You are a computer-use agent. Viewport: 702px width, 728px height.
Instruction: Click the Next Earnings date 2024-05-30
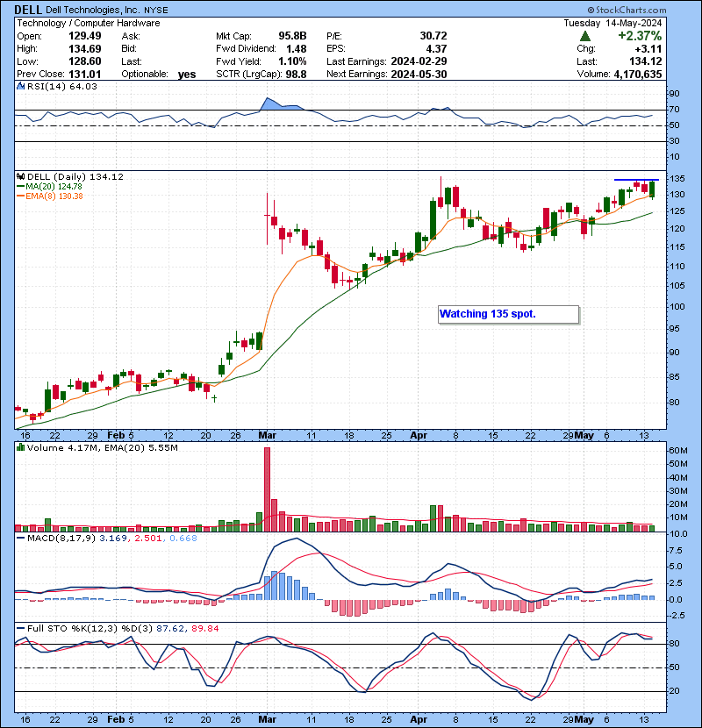pos(419,75)
